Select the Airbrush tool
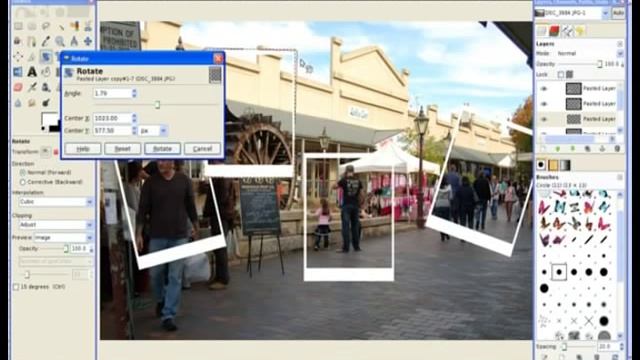 point(32,87)
